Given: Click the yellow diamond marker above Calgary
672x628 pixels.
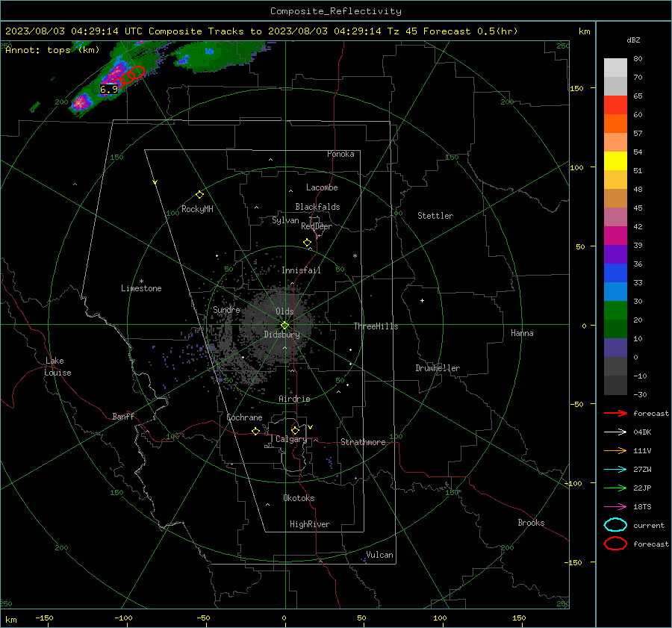Looking at the screenshot, I should coord(295,430).
